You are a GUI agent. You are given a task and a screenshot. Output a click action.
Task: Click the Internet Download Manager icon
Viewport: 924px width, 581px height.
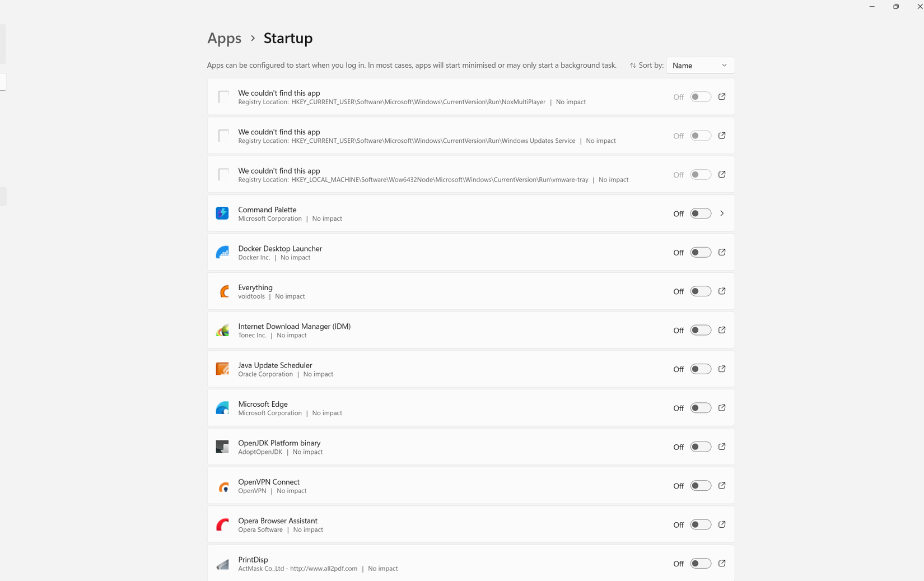[x=222, y=330]
